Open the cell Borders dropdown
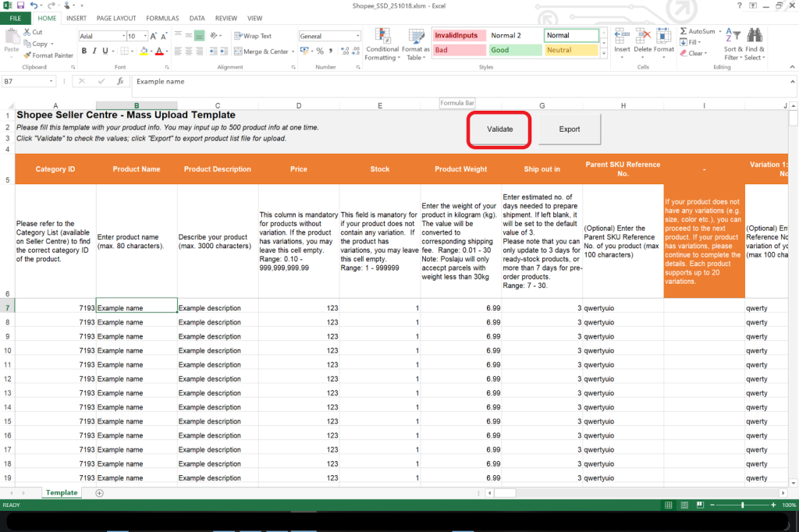799x532 pixels. 132,51
